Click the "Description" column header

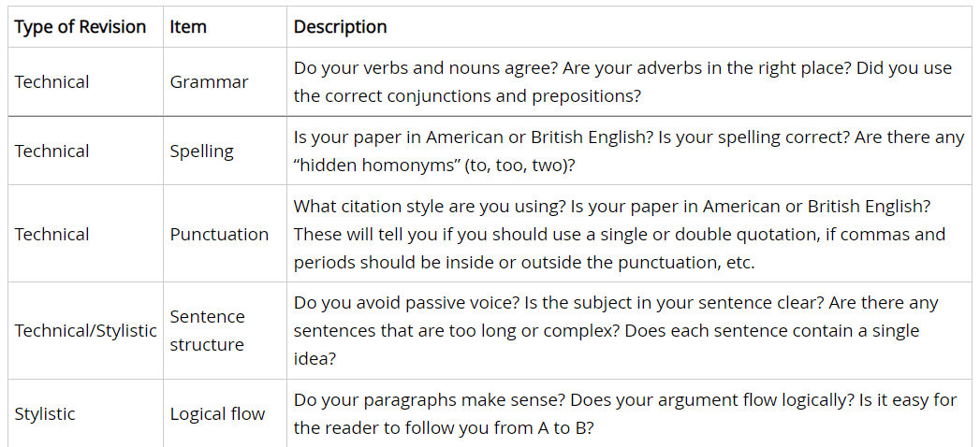pyautogui.click(x=341, y=27)
